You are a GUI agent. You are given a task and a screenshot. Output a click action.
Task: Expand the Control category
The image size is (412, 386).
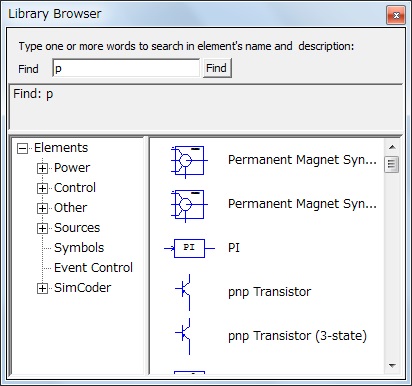(42, 188)
